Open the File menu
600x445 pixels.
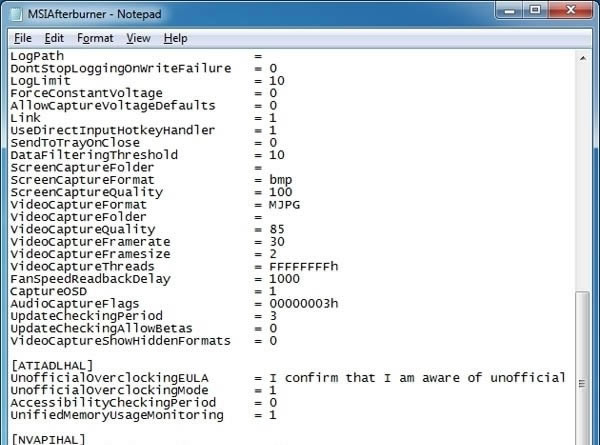tap(23, 38)
